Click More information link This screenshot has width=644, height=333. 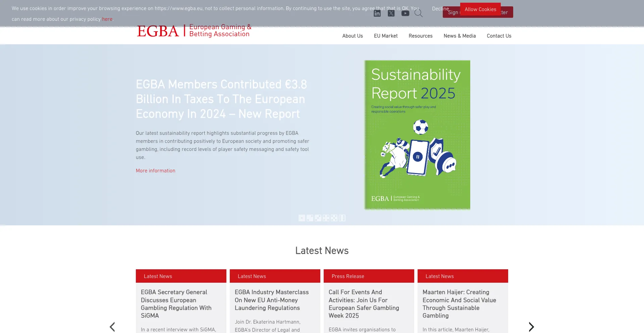pyautogui.click(x=156, y=171)
